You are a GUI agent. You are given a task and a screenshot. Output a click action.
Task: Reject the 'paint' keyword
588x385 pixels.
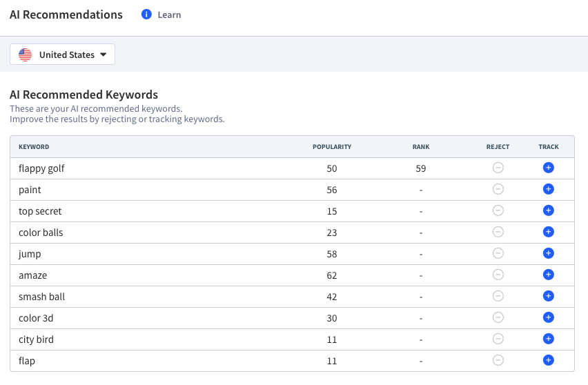[498, 189]
